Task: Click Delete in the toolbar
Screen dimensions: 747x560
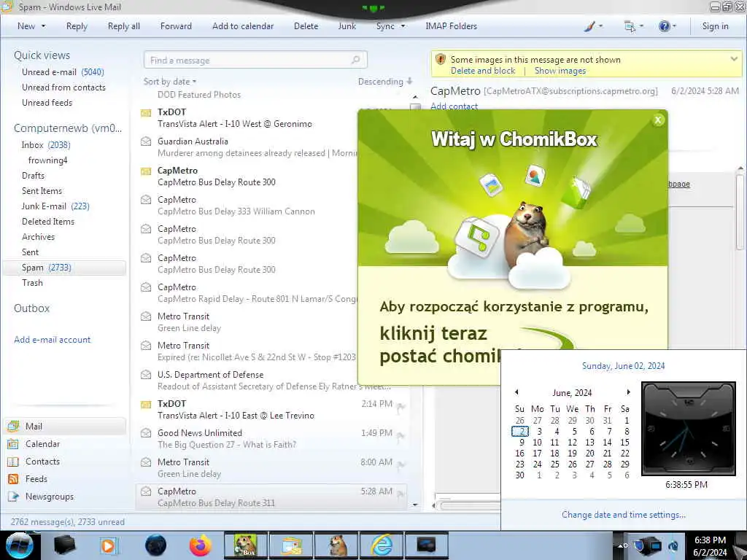Action: [x=306, y=26]
